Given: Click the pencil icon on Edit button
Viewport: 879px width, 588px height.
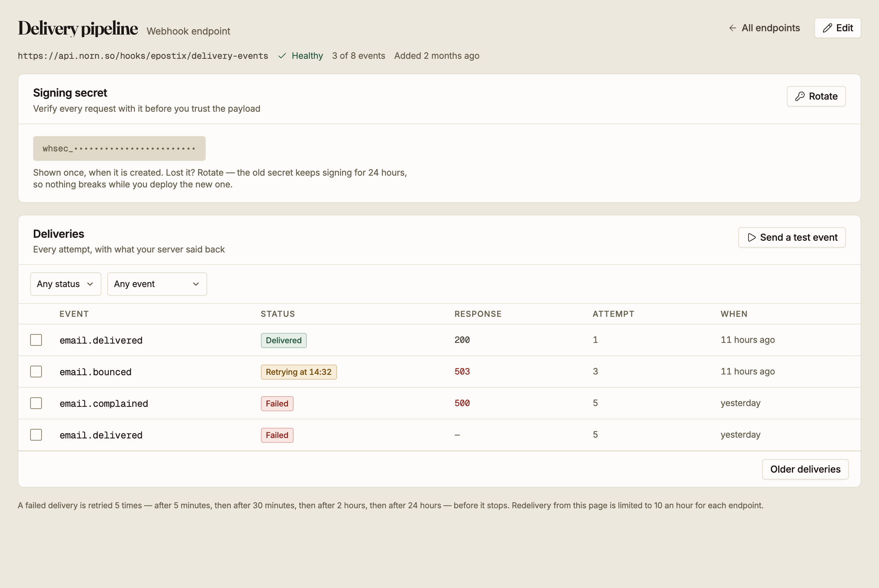Looking at the screenshot, I should coord(827,28).
